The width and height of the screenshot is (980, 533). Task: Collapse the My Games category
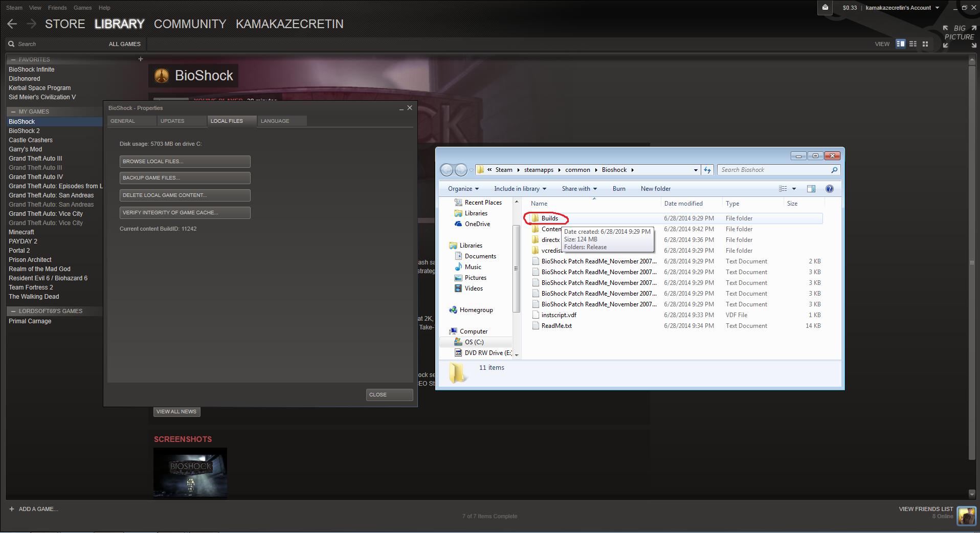13,112
